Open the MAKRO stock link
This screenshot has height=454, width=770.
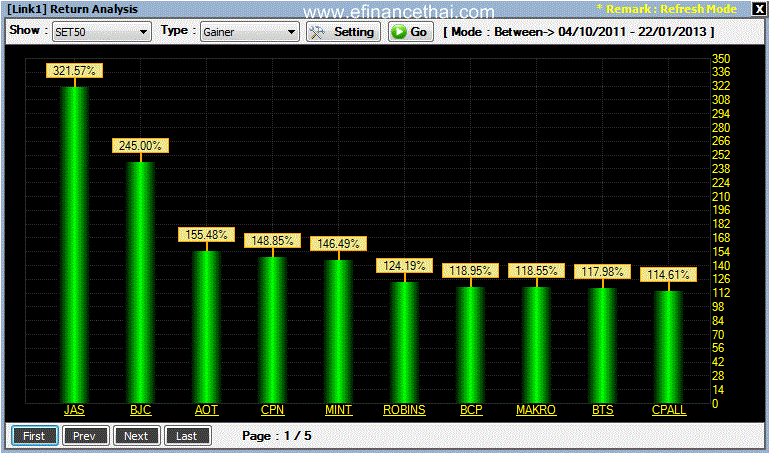click(536, 410)
